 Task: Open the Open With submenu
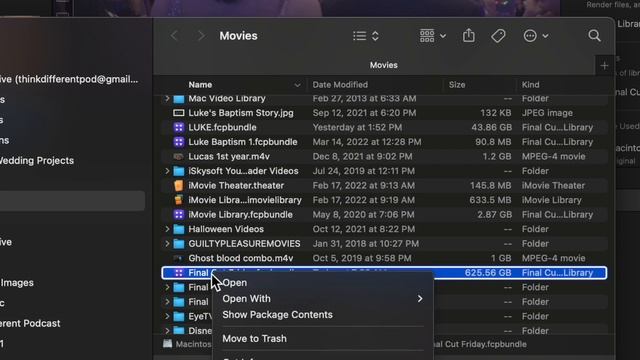pos(322,299)
